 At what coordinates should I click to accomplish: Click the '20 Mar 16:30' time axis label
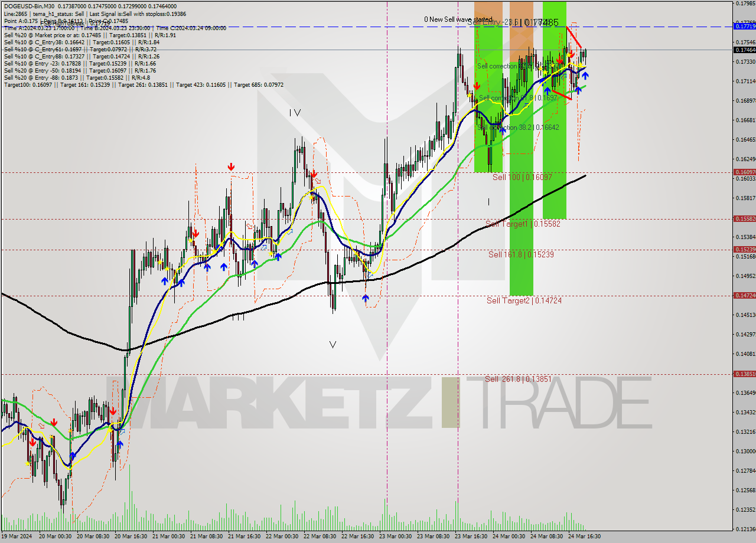click(x=131, y=537)
